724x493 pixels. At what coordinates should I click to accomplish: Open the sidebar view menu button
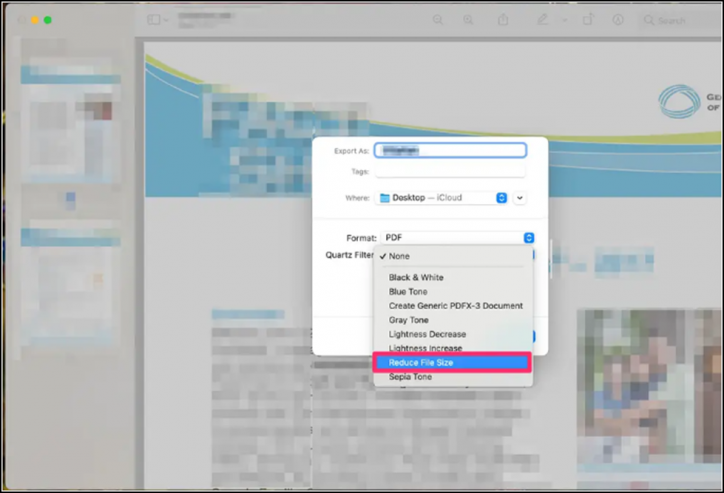pyautogui.click(x=157, y=20)
